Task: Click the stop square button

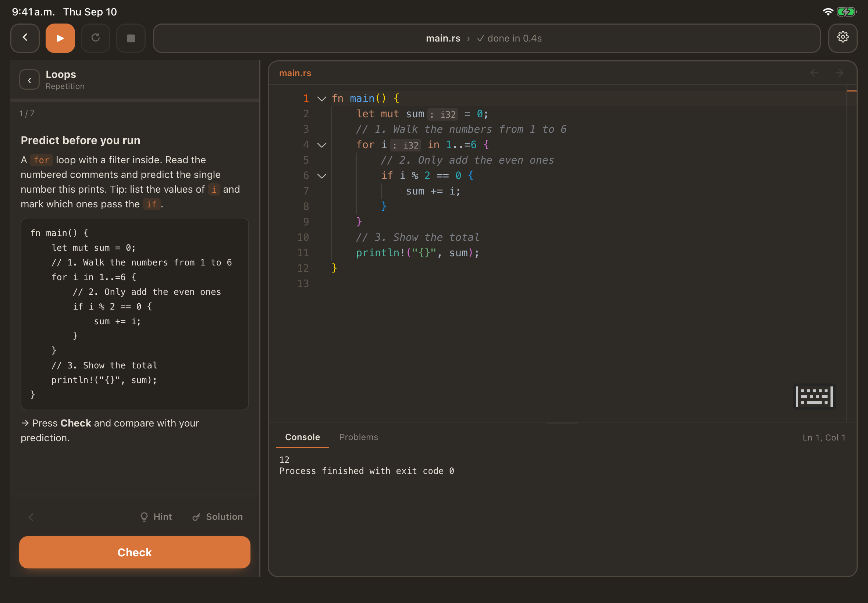Action: [131, 38]
